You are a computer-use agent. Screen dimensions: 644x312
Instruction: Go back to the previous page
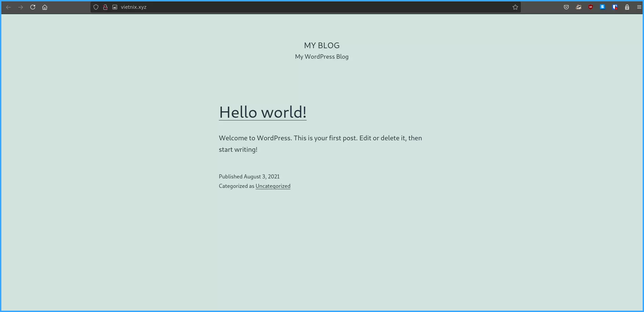pyautogui.click(x=8, y=7)
